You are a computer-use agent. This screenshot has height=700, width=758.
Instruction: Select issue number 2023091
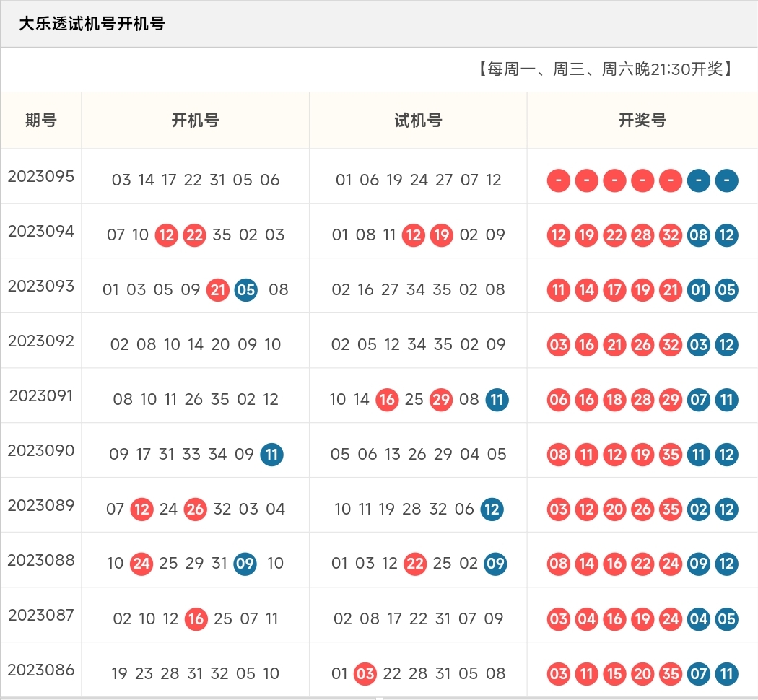click(x=41, y=395)
